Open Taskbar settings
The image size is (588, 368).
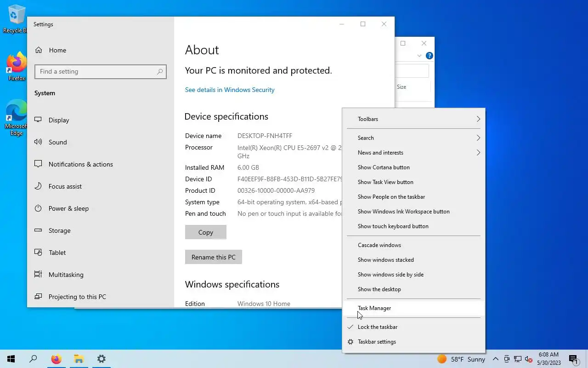click(x=413, y=342)
